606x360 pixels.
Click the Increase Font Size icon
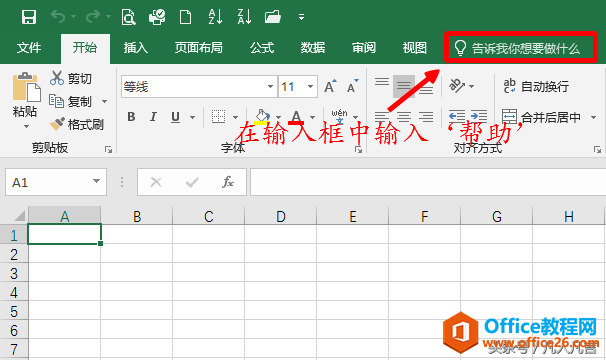pos(330,86)
